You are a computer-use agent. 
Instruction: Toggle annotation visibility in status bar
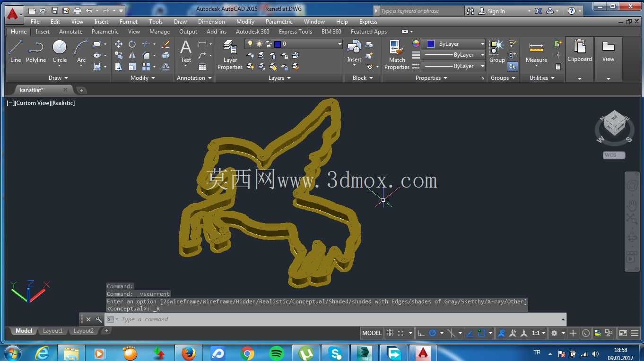(502, 333)
